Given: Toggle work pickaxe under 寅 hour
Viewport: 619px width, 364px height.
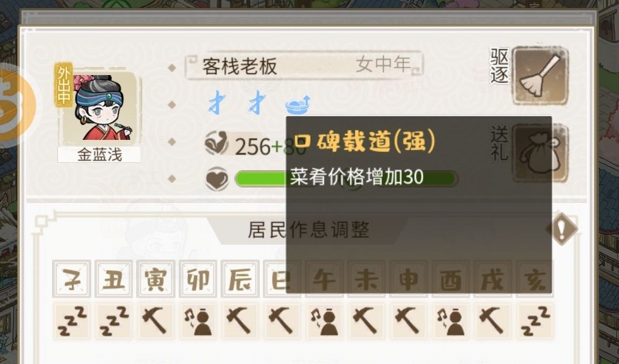Looking at the screenshot, I should (156, 322).
